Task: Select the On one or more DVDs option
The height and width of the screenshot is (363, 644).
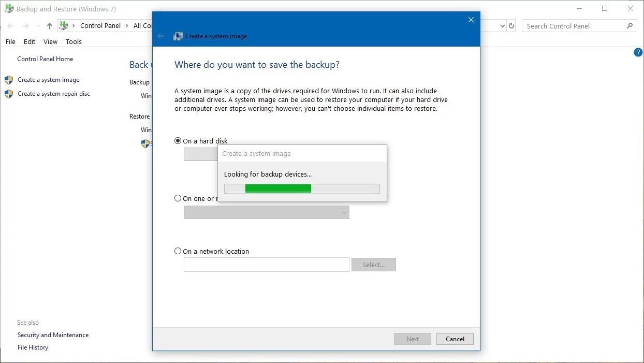Action: [178, 198]
